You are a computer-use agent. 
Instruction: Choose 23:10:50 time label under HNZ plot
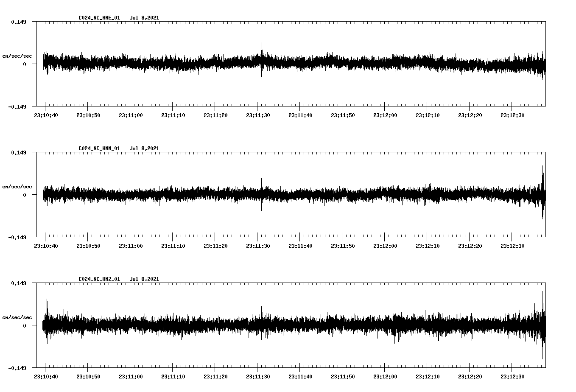tap(88, 377)
